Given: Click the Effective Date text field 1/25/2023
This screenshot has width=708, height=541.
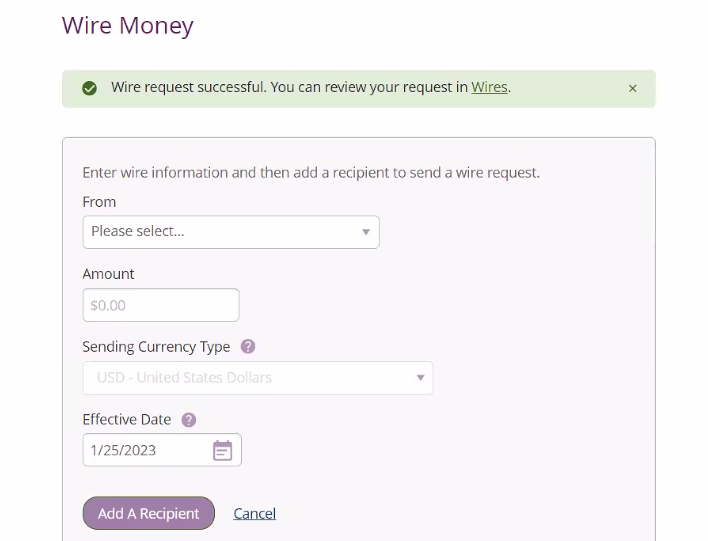Looking at the screenshot, I should (145, 450).
